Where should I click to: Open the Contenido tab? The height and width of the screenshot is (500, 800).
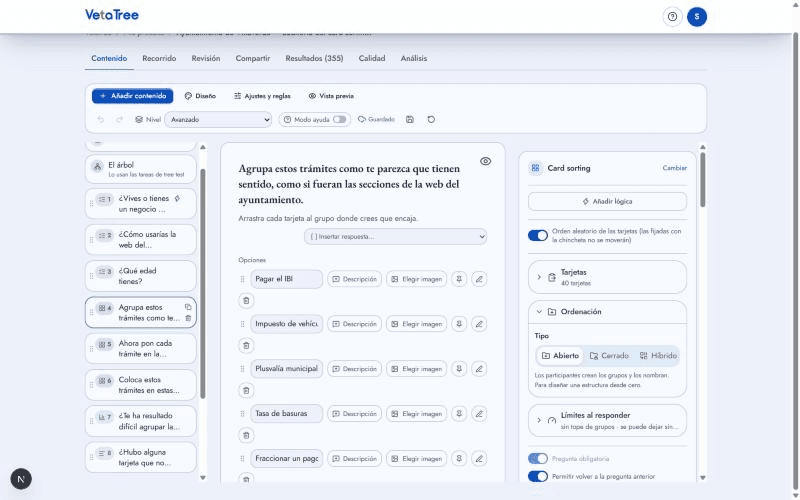point(109,58)
